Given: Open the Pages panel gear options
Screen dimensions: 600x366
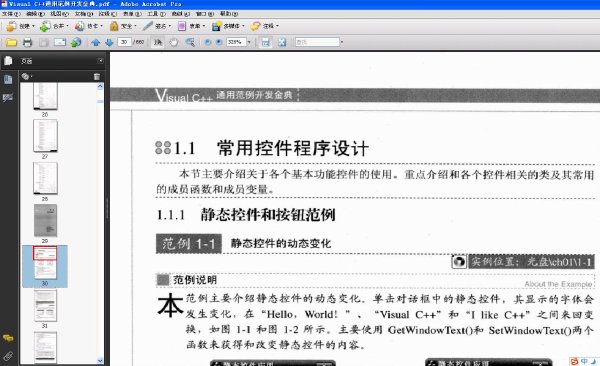Looking at the screenshot, I should coord(26,76).
